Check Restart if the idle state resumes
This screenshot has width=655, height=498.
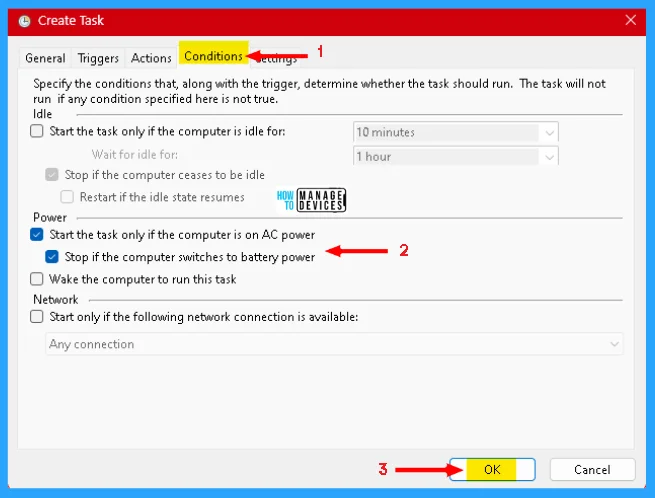pyautogui.click(x=67, y=197)
